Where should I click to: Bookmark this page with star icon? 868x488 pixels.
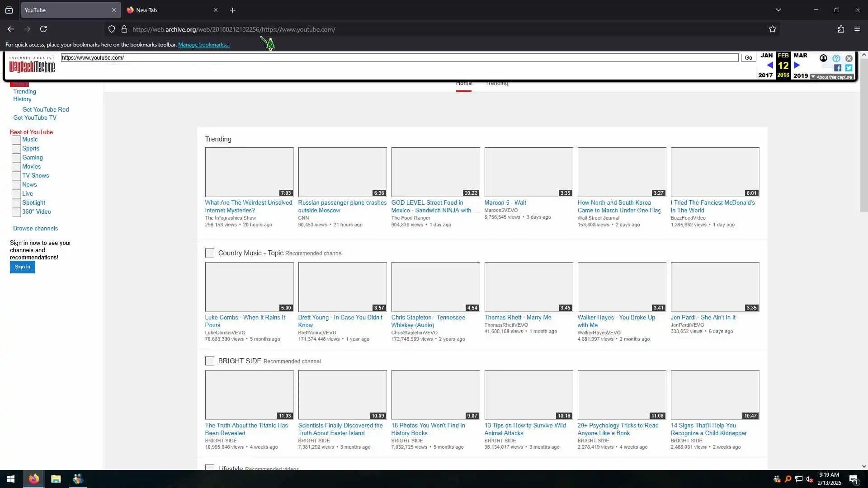(x=772, y=29)
